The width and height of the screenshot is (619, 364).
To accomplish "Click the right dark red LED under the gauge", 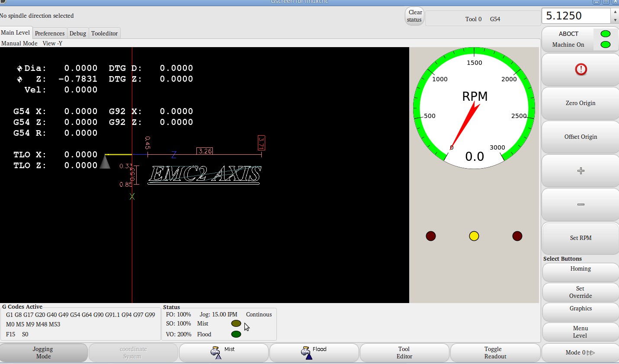I will (517, 236).
